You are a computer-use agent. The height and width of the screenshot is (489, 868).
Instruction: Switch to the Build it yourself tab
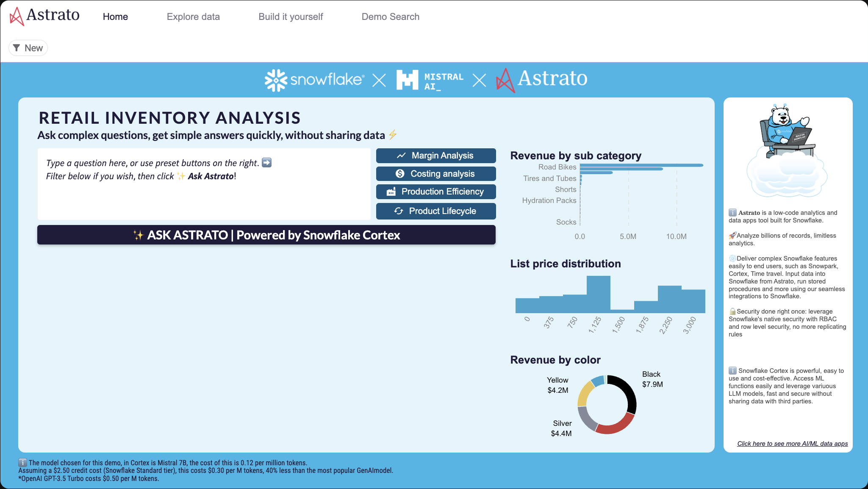(x=291, y=17)
